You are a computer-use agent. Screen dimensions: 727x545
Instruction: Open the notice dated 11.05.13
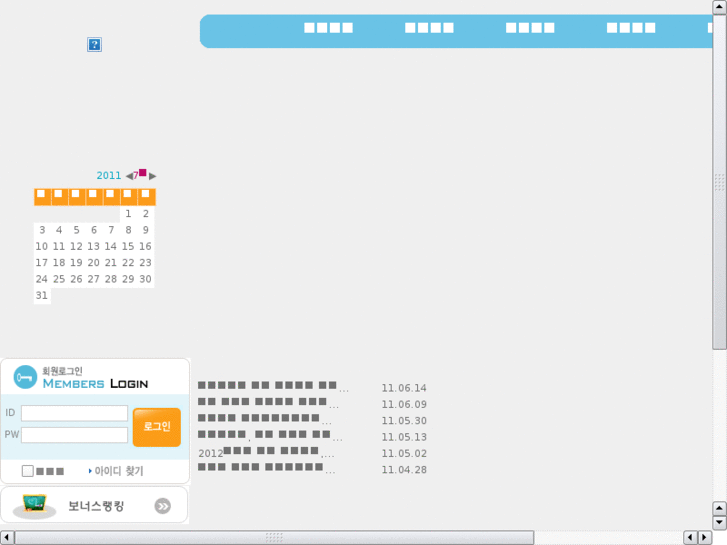point(270,435)
